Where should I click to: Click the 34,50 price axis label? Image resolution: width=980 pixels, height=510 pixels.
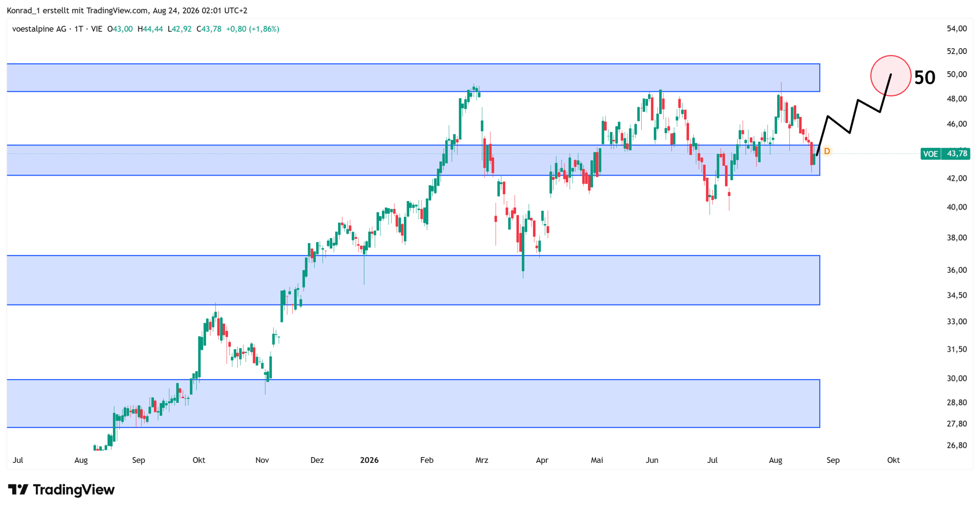956,295
